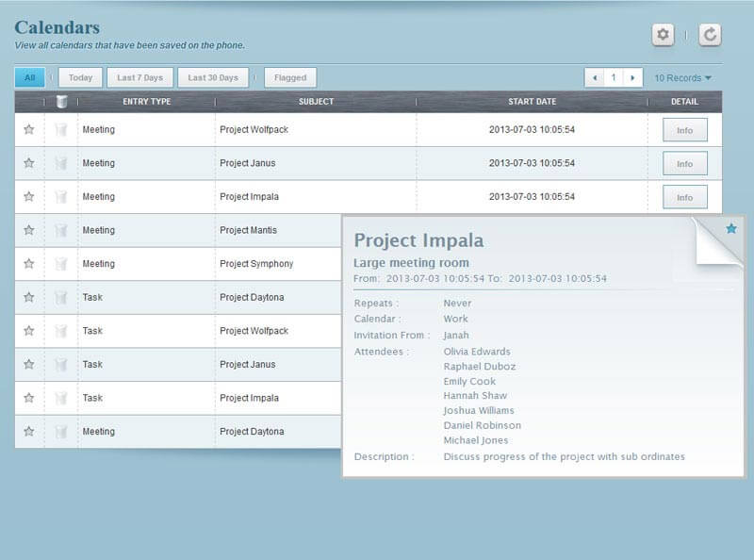The height and width of the screenshot is (560, 754).
Task: Toggle blue star in Project Impala popup
Action: [x=731, y=228]
